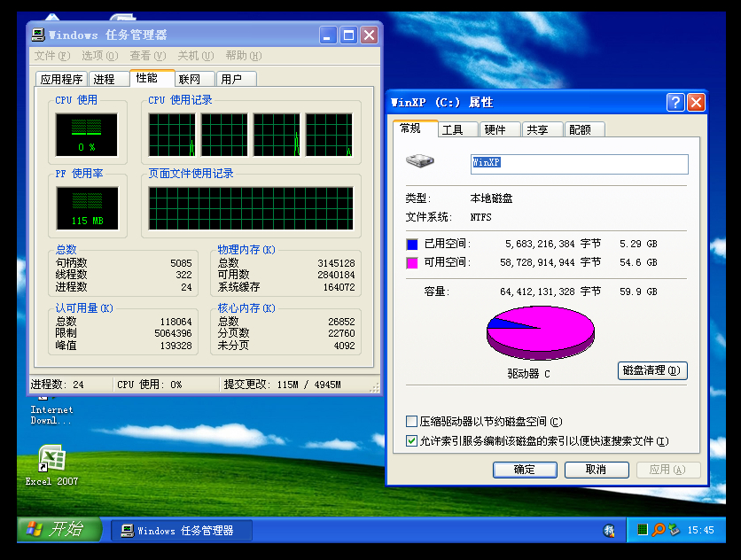Click the help question mark button
The width and height of the screenshot is (741, 560).
pos(675,103)
